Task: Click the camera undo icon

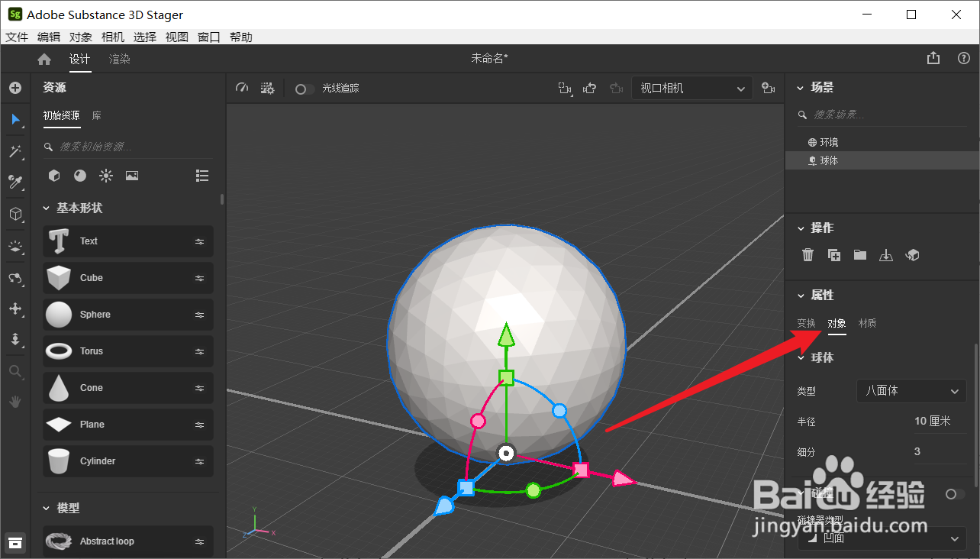Action: [589, 89]
